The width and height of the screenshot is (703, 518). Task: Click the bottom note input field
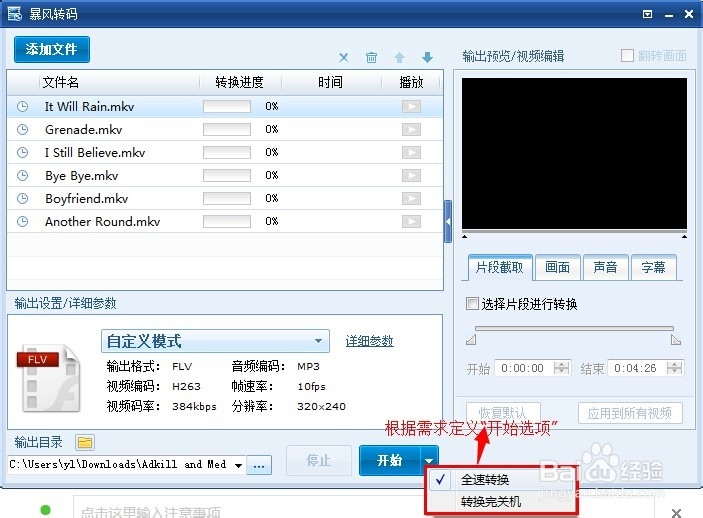[x=363, y=508]
